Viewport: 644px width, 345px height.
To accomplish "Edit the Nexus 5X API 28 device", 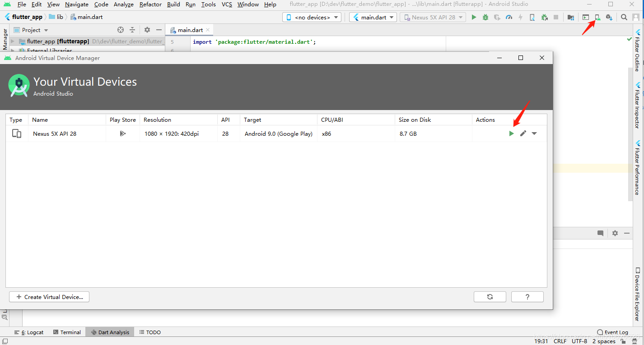I will pos(523,133).
